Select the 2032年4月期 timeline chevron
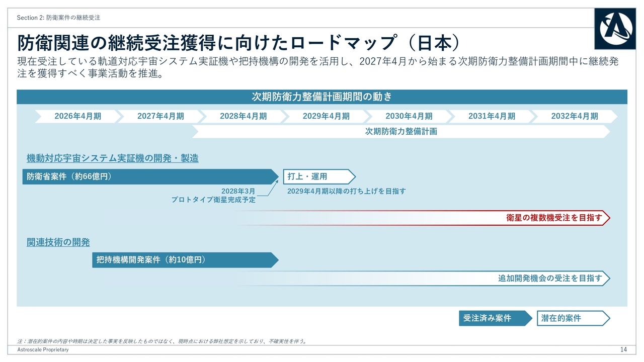This screenshot has width=644, height=362. (574, 116)
